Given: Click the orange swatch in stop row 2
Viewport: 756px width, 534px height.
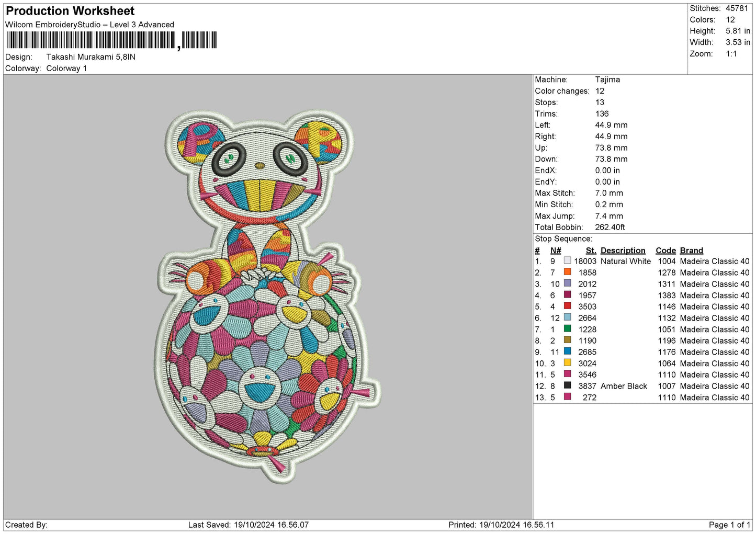Looking at the screenshot, I should coord(567,272).
